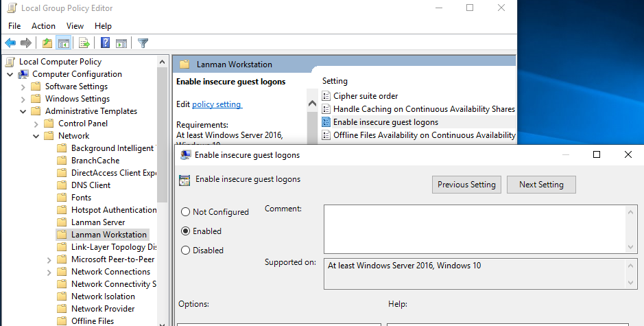Screen dimensions: 644x326
Task: Click the Comment box scroll down arrow
Action: tap(631, 247)
